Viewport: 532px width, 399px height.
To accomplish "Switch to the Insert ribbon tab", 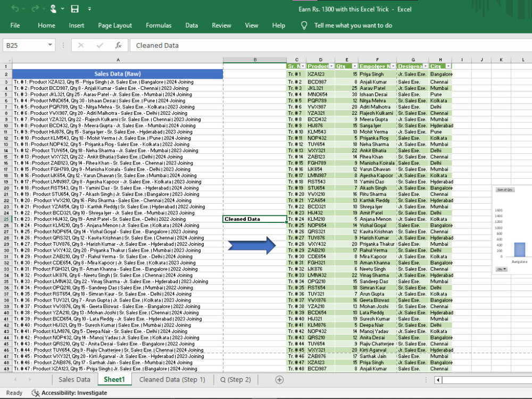I will [x=76, y=26].
